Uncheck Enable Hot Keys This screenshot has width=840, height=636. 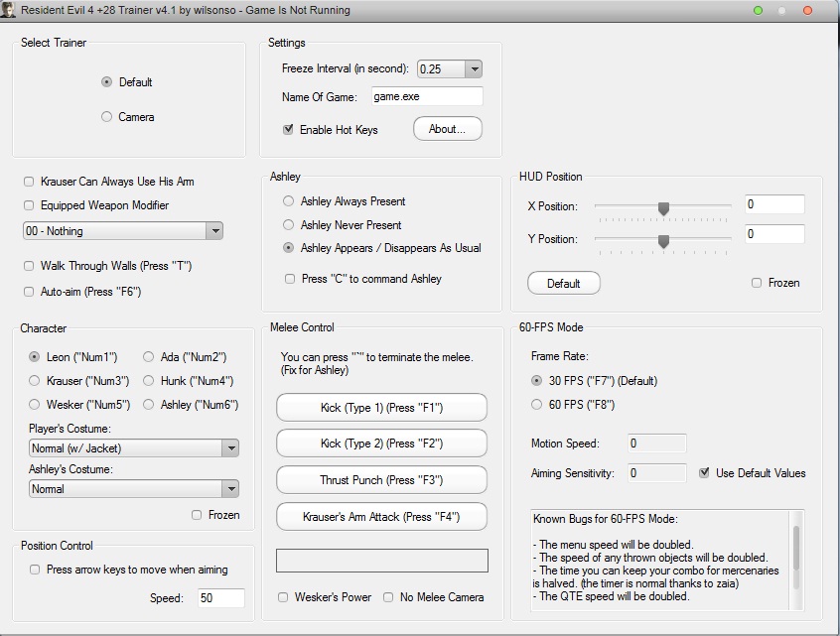[289, 130]
